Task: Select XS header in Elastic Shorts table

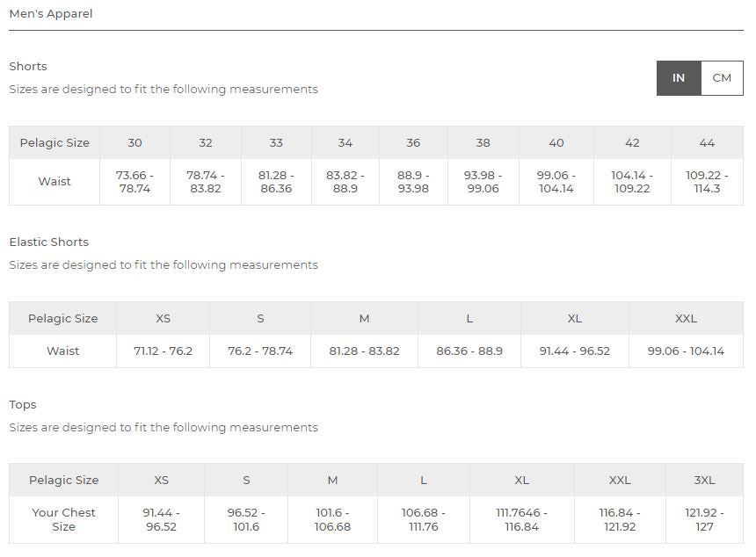Action: click(x=163, y=319)
